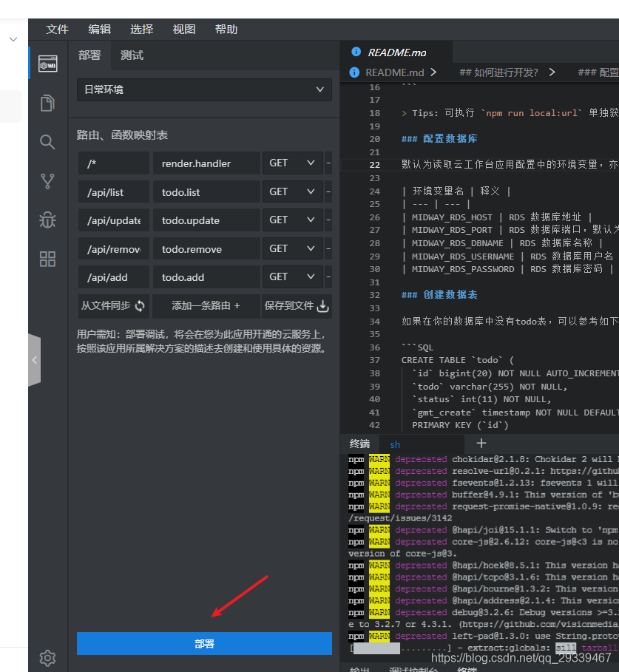Open GET method dropdown for render.handler

292,163
